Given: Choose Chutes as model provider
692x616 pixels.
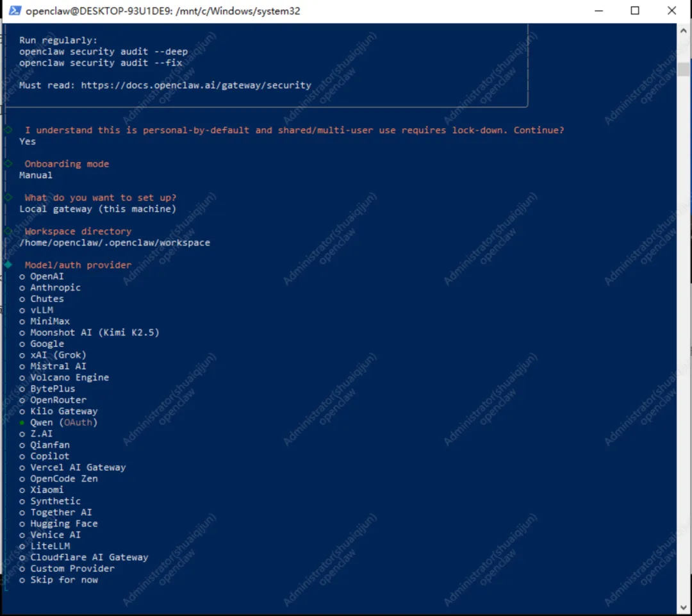Looking at the screenshot, I should 42,299.
